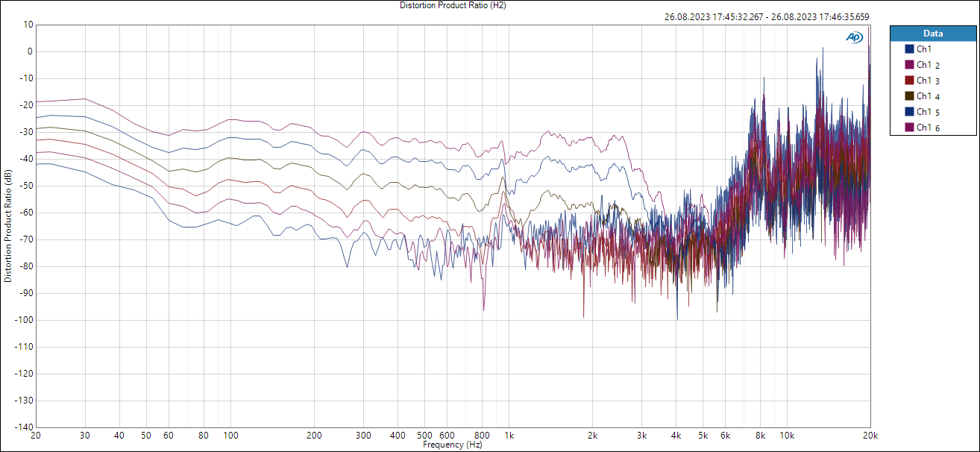
Task: Click the -120 tick on the dB axis
Action: [24, 374]
